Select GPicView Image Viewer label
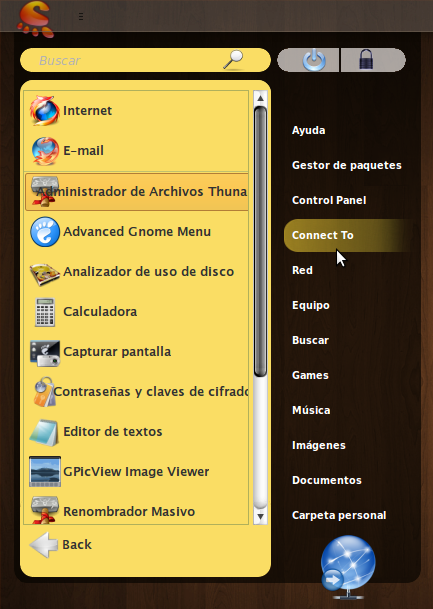Viewport: 433px width, 609px height. (136, 472)
